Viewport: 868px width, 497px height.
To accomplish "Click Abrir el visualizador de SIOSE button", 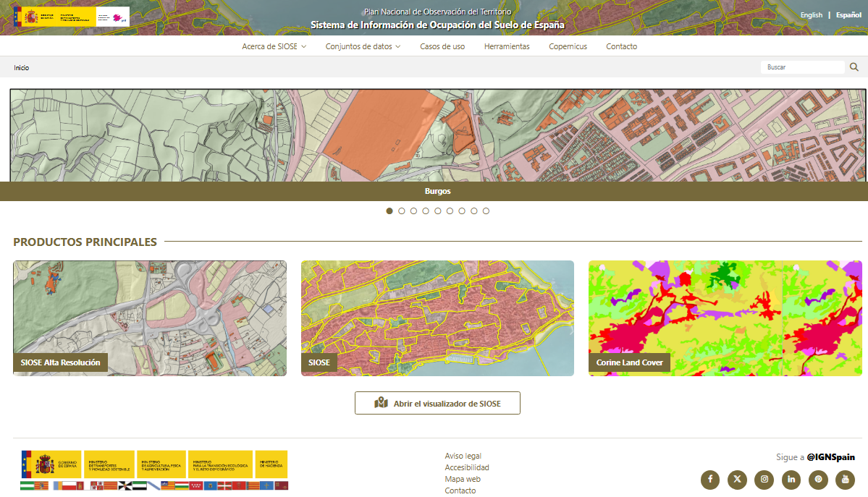I will click(x=437, y=403).
